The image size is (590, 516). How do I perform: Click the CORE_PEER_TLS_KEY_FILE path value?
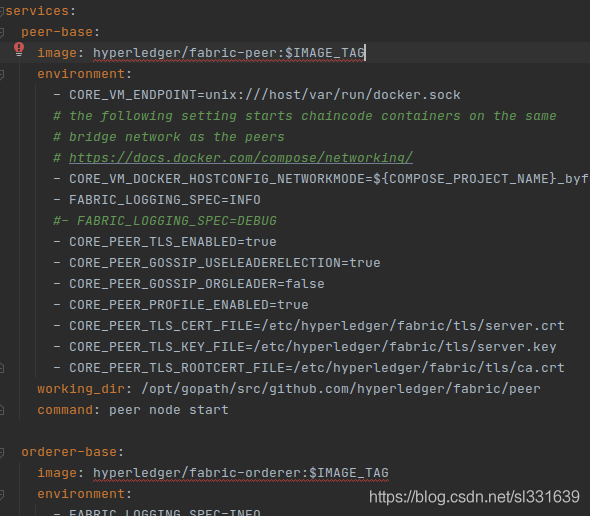(404, 347)
